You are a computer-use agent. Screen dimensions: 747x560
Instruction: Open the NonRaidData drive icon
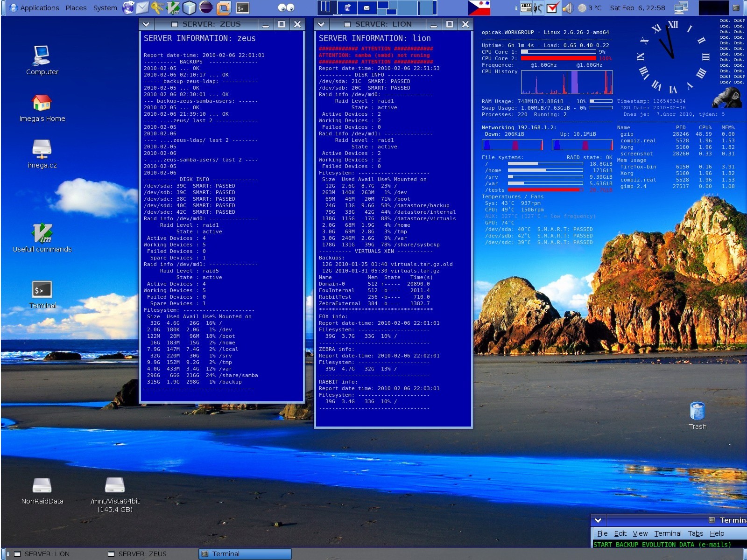[x=42, y=491]
